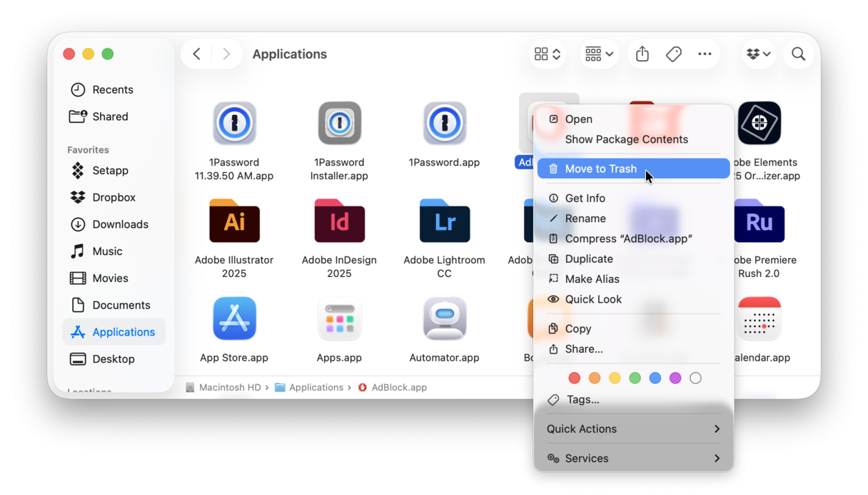Open the Share icon in the toolbar
This screenshot has height=495, width=868.
[642, 54]
